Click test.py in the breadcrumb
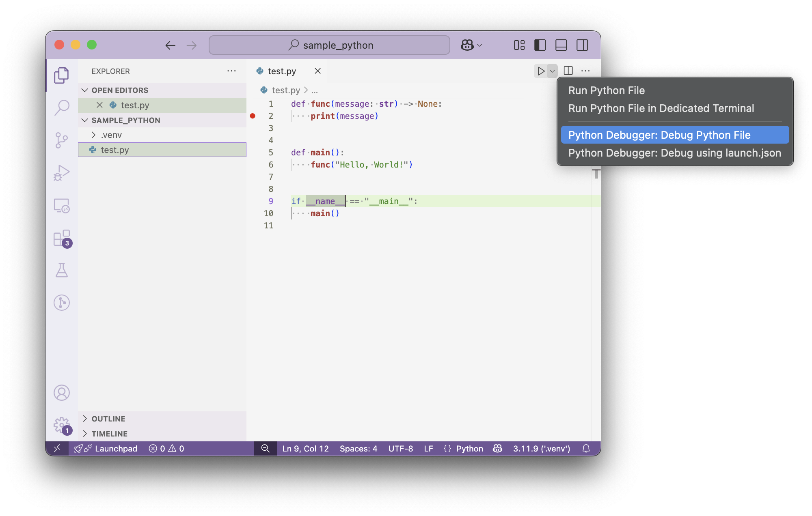 286,90
